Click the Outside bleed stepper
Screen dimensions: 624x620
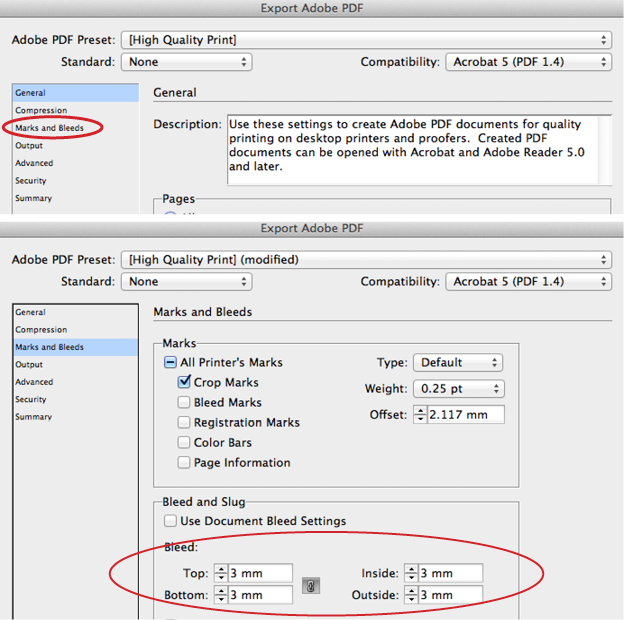(x=411, y=595)
